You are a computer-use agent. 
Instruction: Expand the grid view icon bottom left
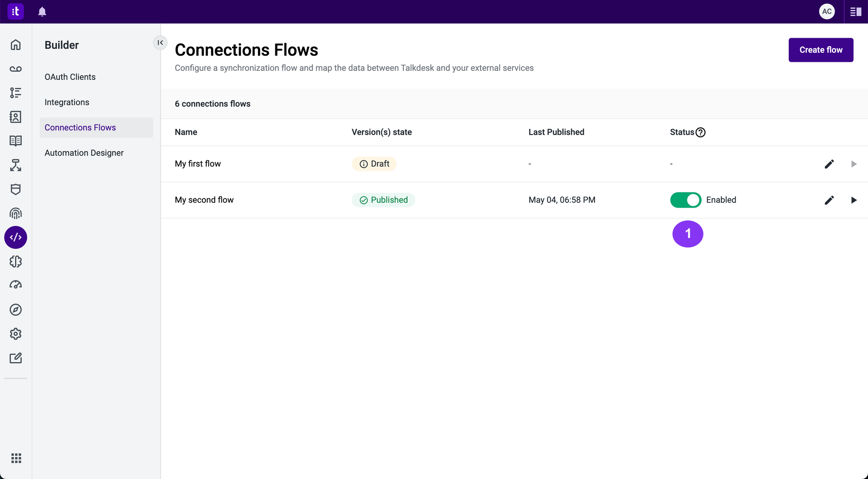click(x=16, y=458)
